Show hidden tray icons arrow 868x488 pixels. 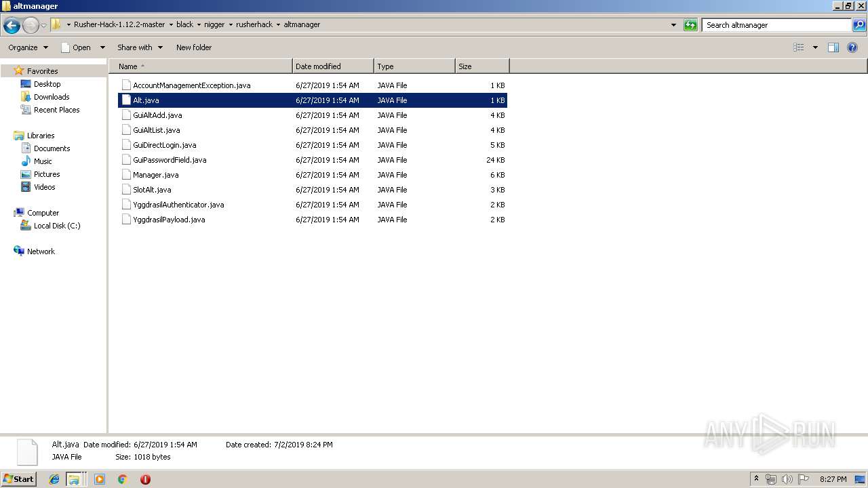tap(756, 479)
